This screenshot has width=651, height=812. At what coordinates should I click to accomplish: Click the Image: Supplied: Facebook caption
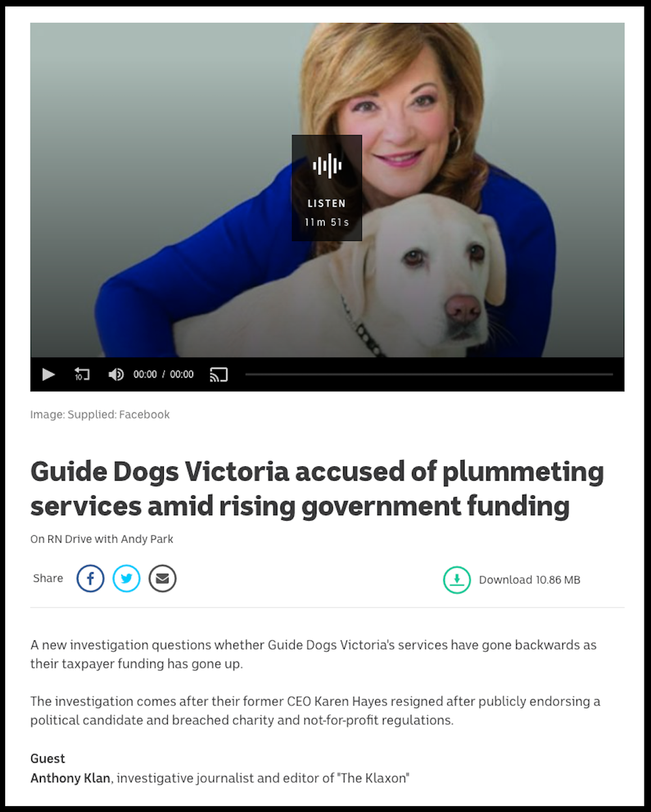[100, 415]
